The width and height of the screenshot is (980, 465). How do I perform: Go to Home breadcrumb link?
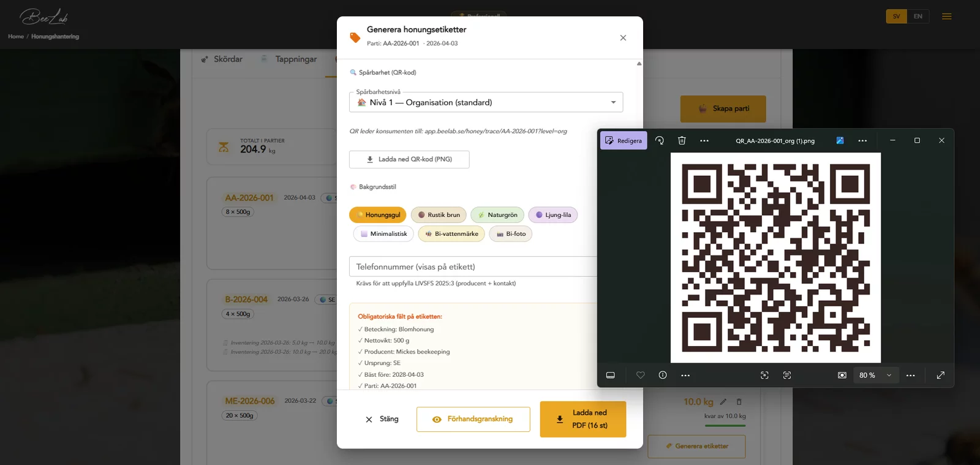coord(16,37)
